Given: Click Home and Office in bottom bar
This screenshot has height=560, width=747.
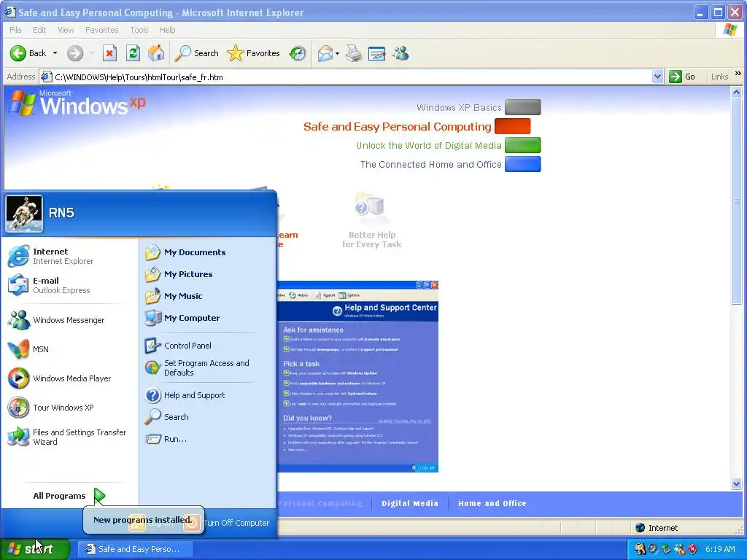Looking at the screenshot, I should point(492,503).
